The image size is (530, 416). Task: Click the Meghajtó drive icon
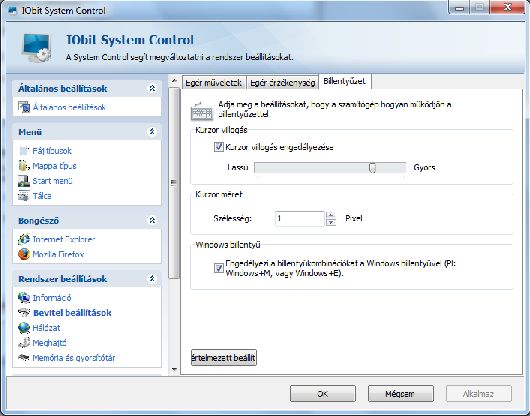point(24,343)
